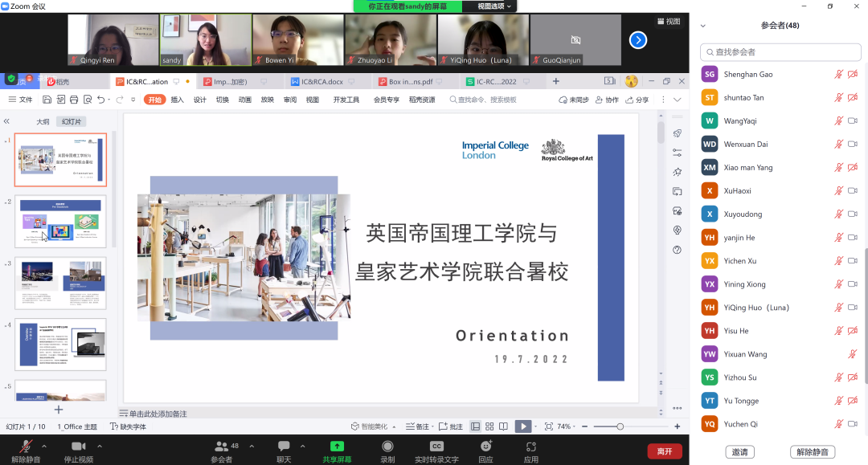Screen dimensions: 868x465
Task: Click the Undo icon near the ribbon
Action: point(101,99)
